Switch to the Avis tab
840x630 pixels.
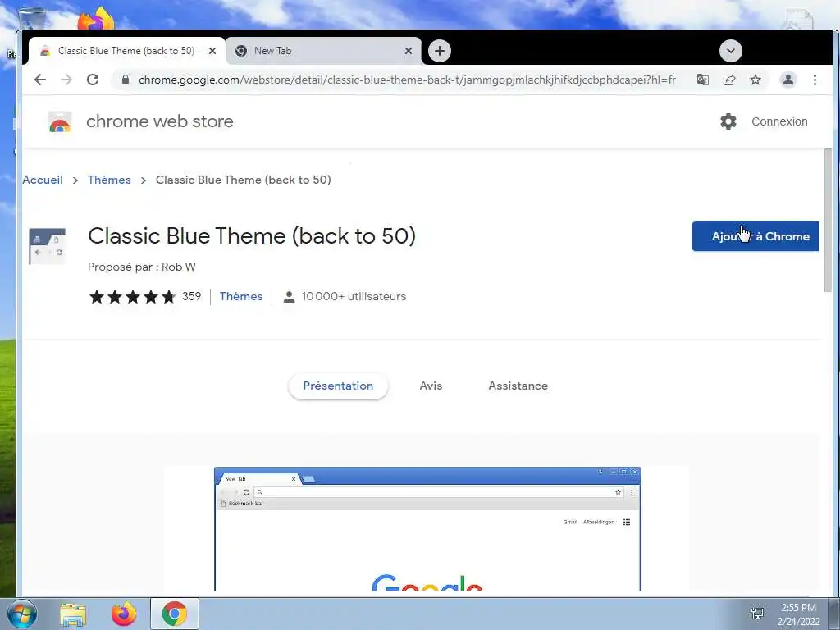(x=431, y=386)
